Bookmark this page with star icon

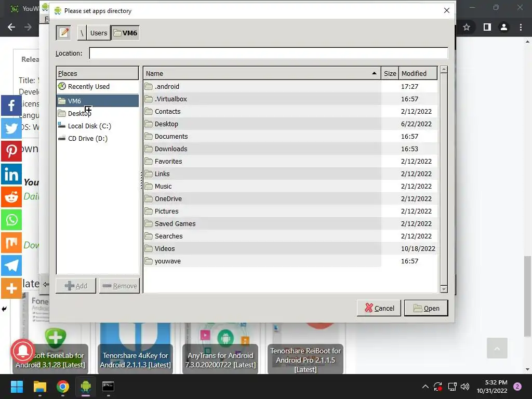point(467,27)
